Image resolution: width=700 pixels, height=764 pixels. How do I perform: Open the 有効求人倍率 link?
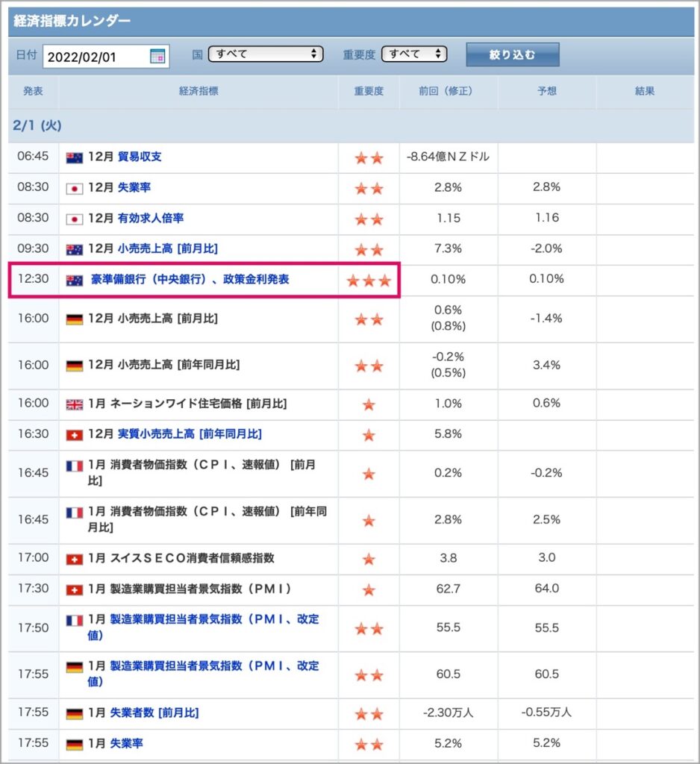(151, 219)
